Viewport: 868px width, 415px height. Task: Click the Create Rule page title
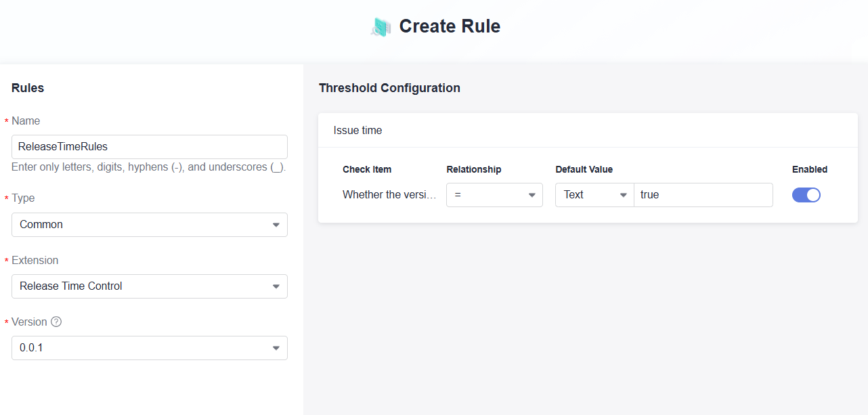pyautogui.click(x=450, y=26)
